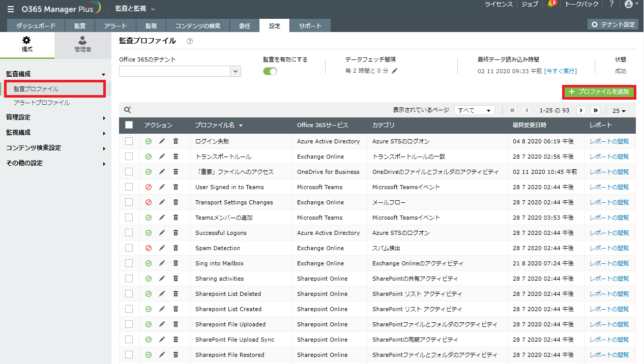Open the hamburger menu icon
Image resolution: width=644 pixels, height=364 pixels.
coord(11,9)
